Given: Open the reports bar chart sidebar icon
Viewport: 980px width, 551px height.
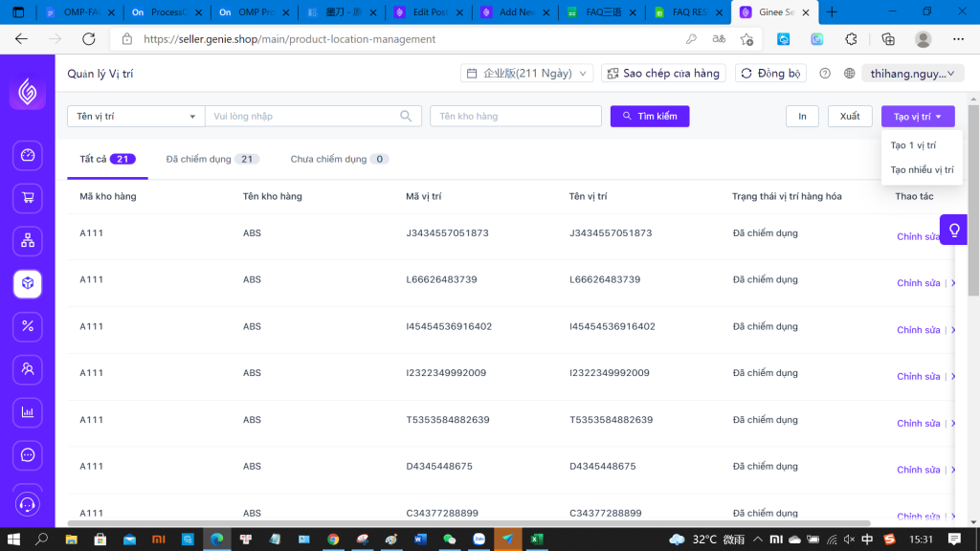Looking at the screenshot, I should pos(28,412).
